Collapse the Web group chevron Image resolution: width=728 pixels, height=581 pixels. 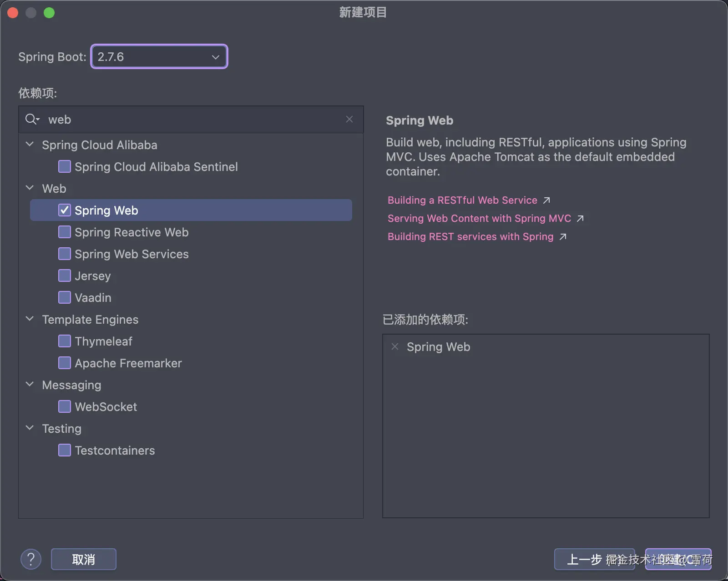click(x=30, y=188)
